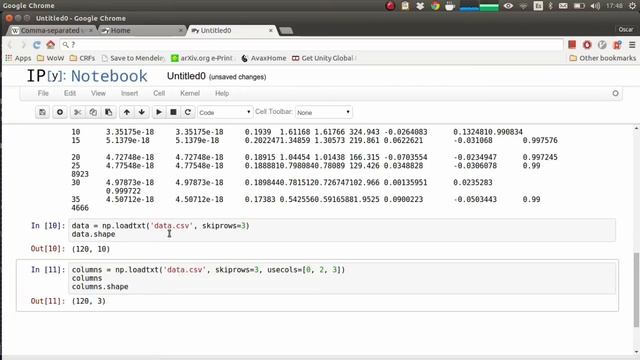Open the arXiv.org e-Print bookmark
The height and width of the screenshot is (360, 640).
[x=202, y=58]
